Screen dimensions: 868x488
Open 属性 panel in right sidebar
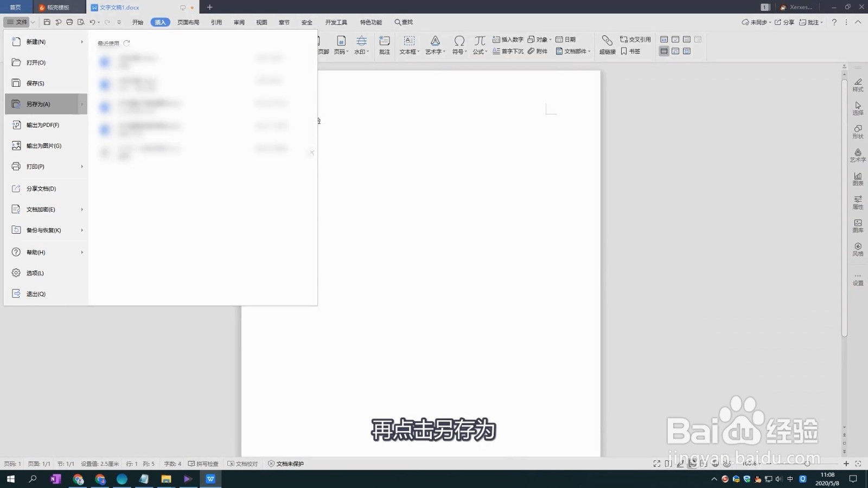coord(858,202)
